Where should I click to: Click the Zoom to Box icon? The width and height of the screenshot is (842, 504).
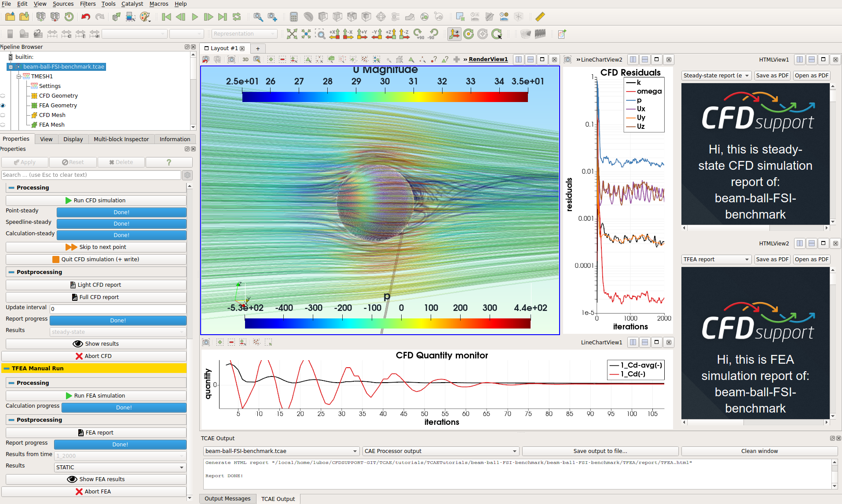(x=320, y=34)
